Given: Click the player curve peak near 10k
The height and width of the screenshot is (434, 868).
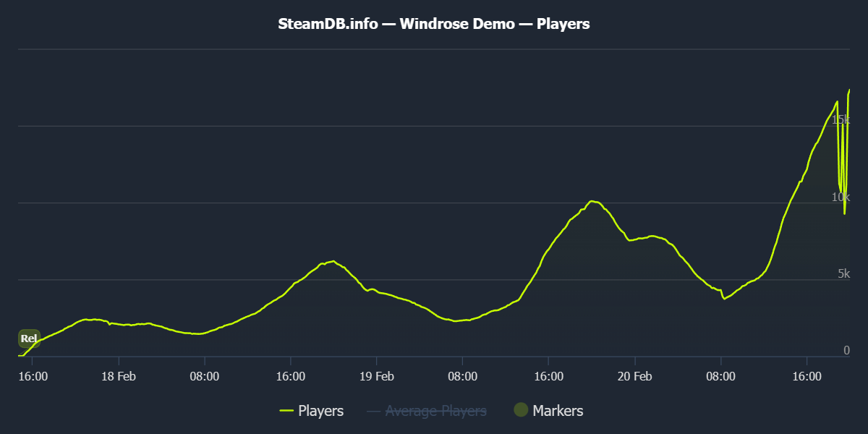Looking at the screenshot, I should [592, 201].
